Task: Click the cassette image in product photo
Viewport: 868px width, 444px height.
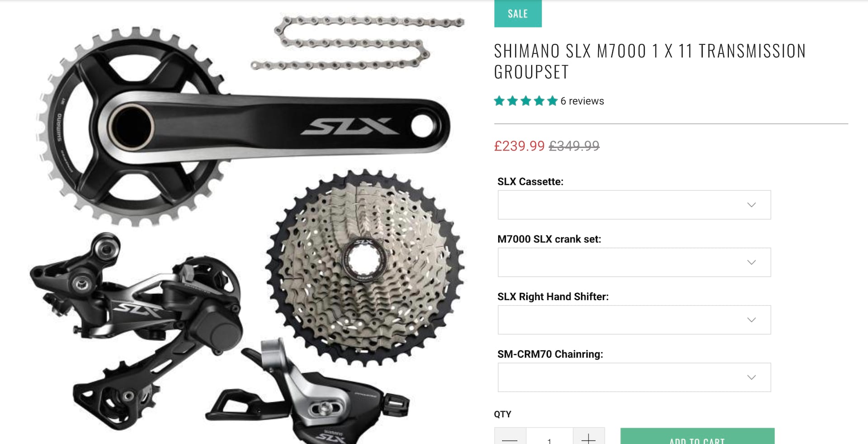Action: (365, 268)
